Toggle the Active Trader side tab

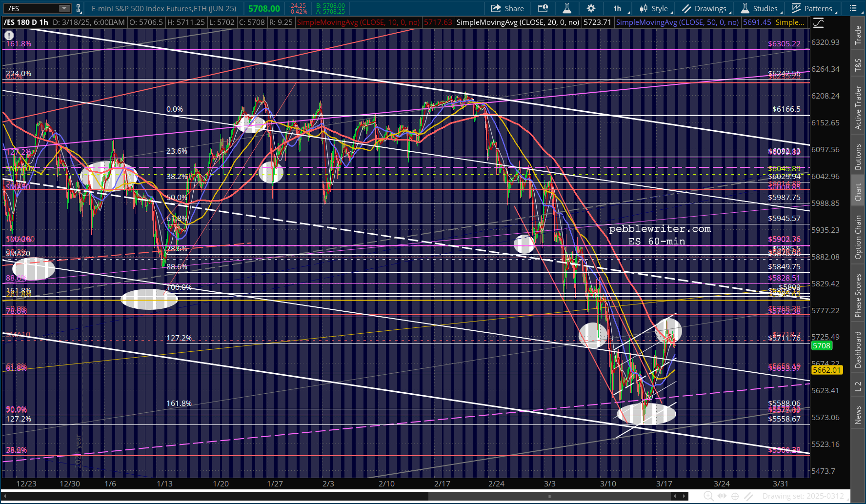(858, 107)
